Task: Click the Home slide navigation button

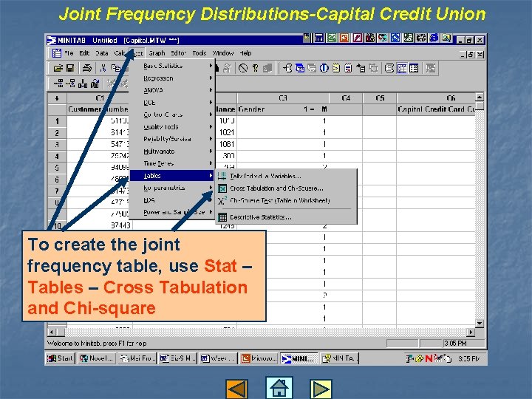Action: pyautogui.click(x=279, y=388)
